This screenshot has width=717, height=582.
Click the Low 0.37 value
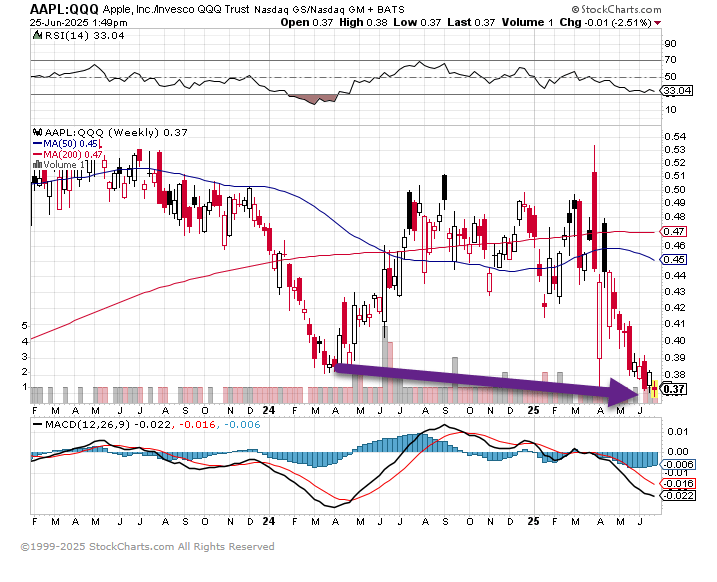417,22
